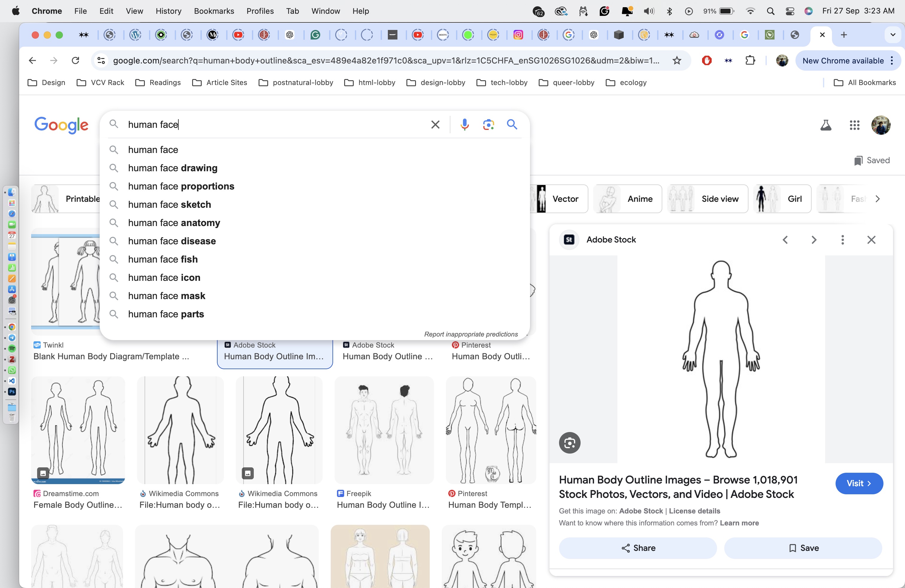Image resolution: width=905 pixels, height=588 pixels.
Task: Open three-dot menu in Adobe Stock panel
Action: [x=843, y=240]
